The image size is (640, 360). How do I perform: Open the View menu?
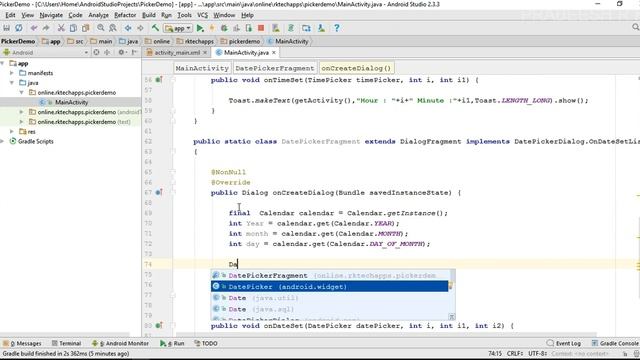(27, 15)
